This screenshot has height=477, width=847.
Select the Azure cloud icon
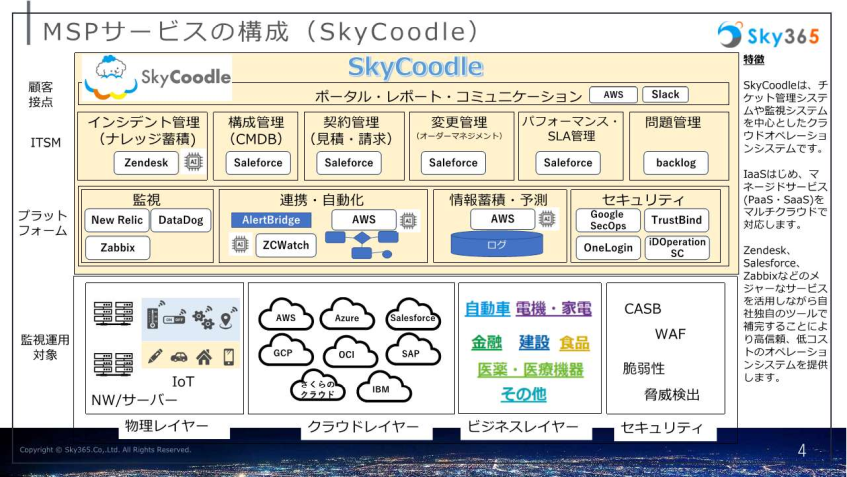point(346,318)
